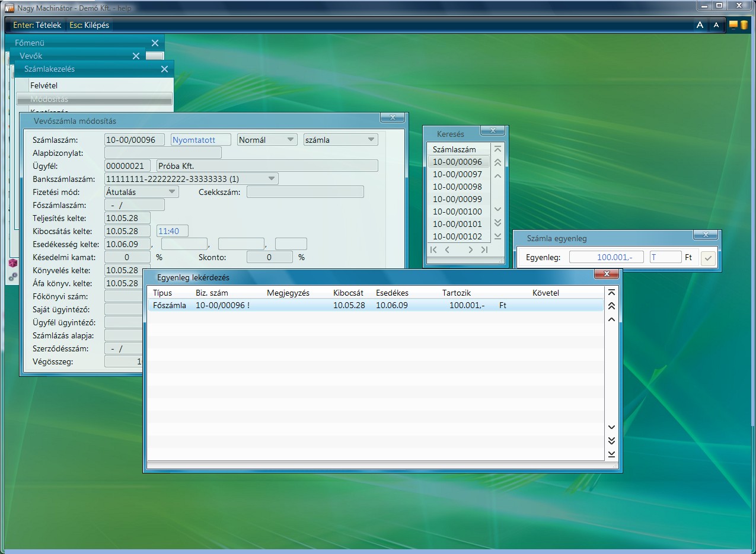Confirm Számla egyenleg with the checkmark button

(x=708, y=258)
